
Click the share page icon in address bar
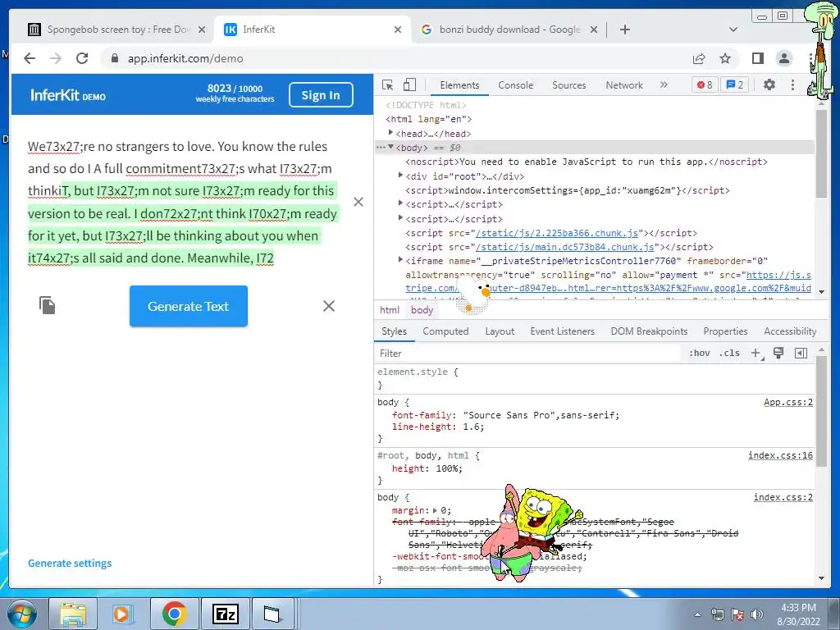(699, 58)
